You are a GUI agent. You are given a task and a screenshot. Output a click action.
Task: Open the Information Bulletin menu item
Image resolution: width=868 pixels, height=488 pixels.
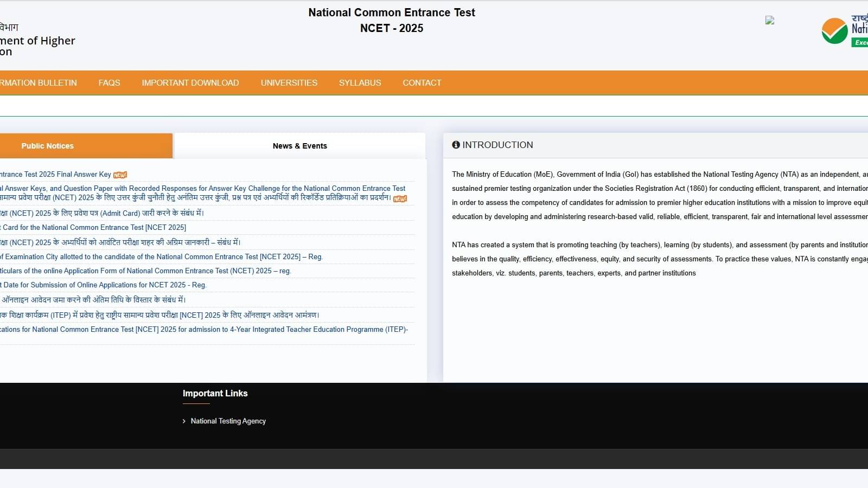(39, 83)
